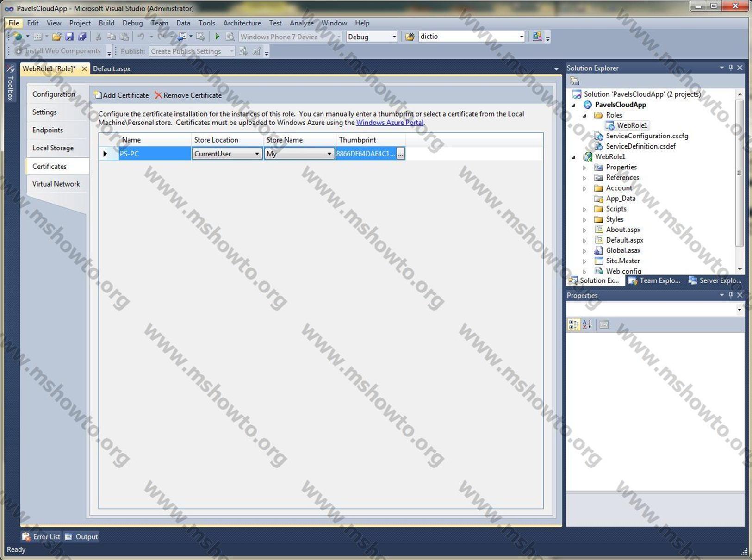Screen dimensions: 752x560
Task: Start debugging with the green play icon
Action: point(217,37)
